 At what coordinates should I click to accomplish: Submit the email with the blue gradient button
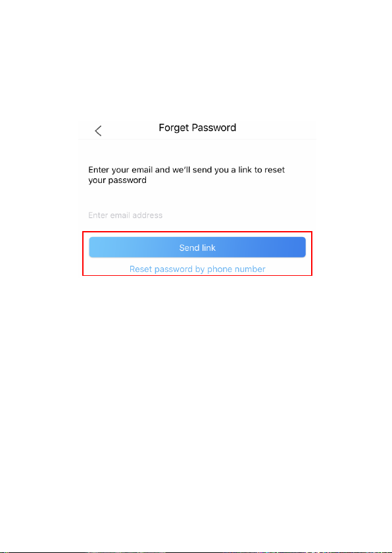197,248
